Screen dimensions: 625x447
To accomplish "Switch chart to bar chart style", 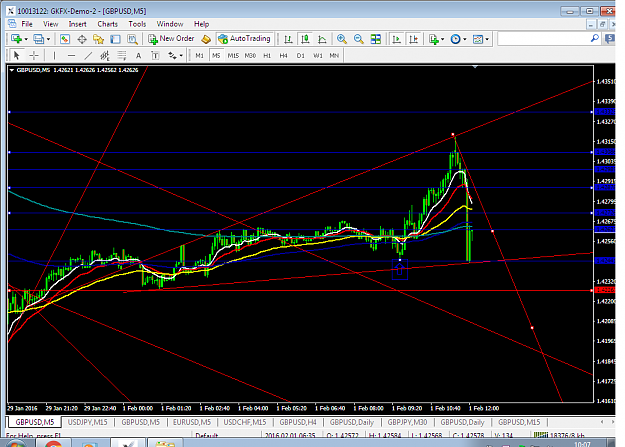I will tap(288, 39).
